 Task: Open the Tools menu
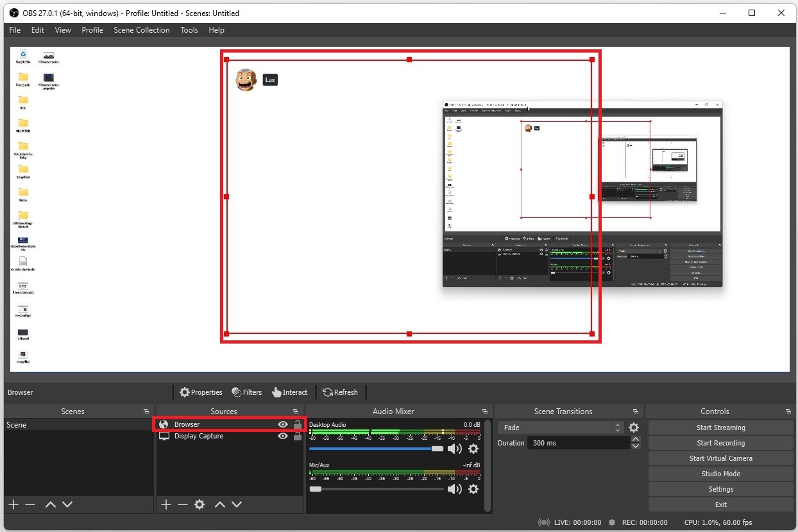189,30
